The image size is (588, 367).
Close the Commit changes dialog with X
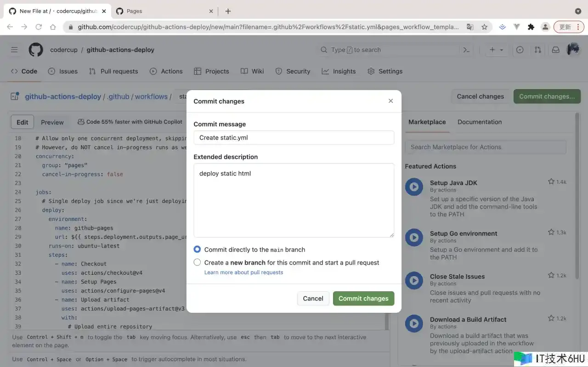tap(390, 101)
